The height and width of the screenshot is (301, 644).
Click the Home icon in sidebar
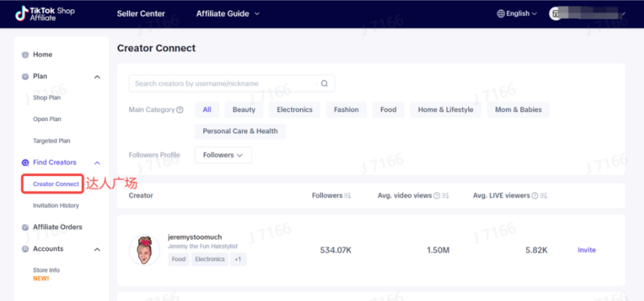25,55
